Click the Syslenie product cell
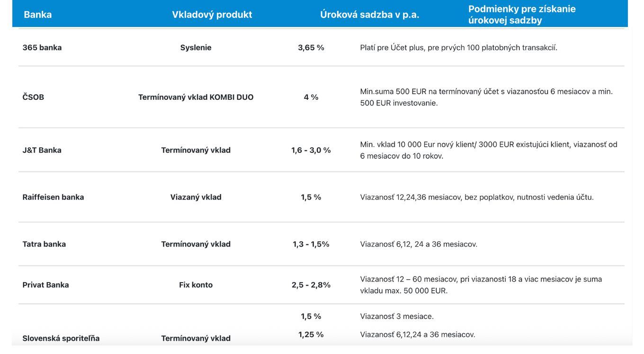 tap(196, 47)
